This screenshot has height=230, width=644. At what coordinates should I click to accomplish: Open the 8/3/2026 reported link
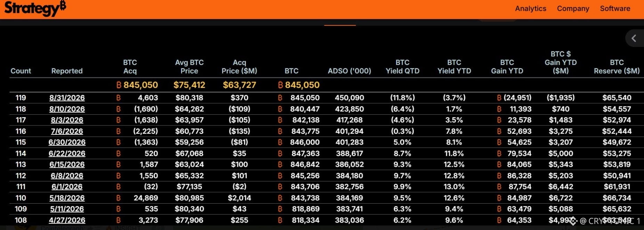click(x=67, y=120)
